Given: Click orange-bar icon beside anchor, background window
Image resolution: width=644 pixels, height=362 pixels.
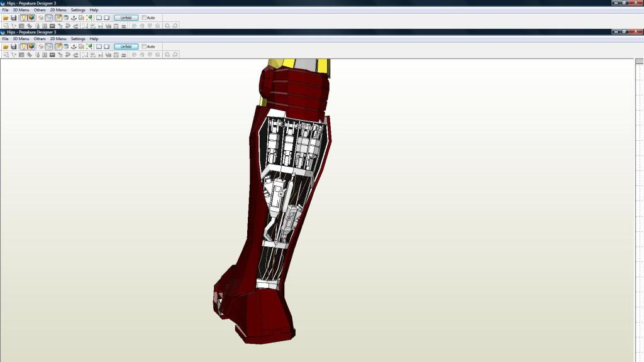Looking at the screenshot, I should [x=81, y=18].
